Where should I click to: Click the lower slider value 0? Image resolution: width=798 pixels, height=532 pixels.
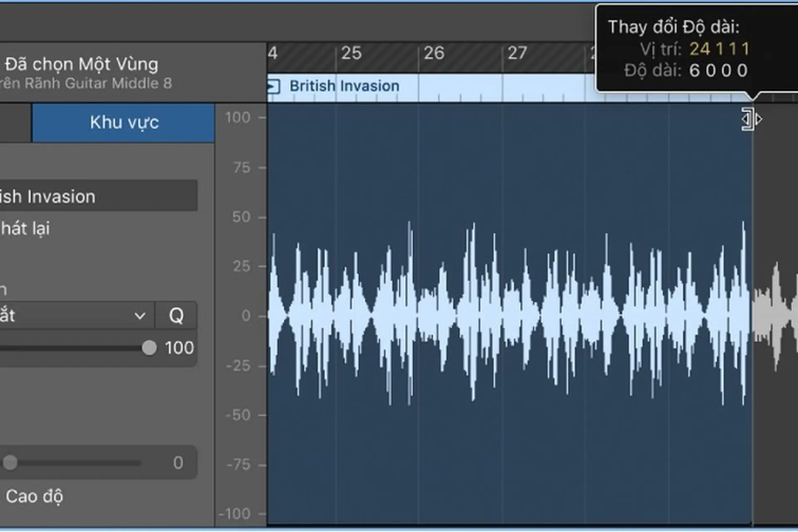click(178, 463)
